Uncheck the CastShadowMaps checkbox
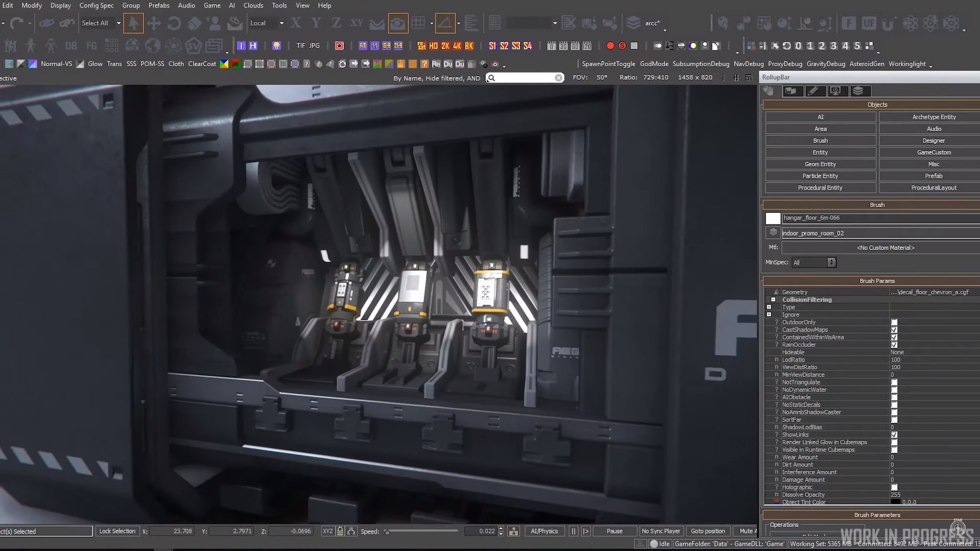This screenshot has width=980, height=551. pos(894,330)
